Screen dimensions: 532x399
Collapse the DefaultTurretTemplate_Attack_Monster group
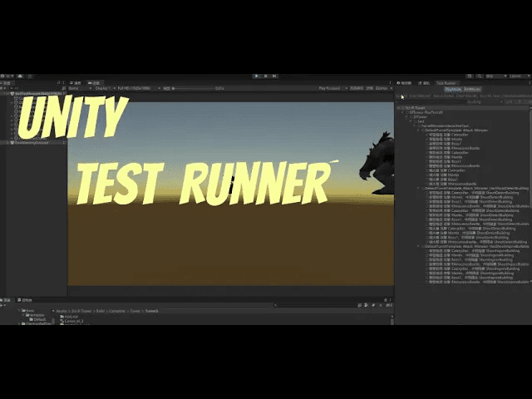coord(418,131)
